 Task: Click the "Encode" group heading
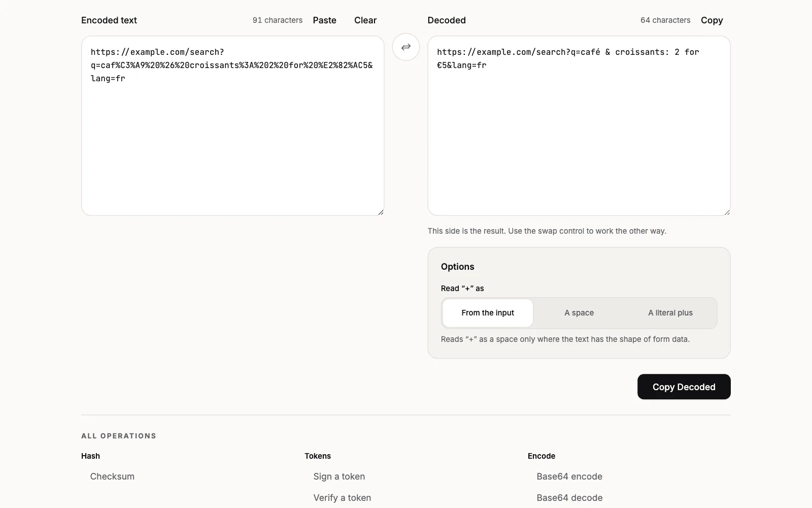point(542,456)
